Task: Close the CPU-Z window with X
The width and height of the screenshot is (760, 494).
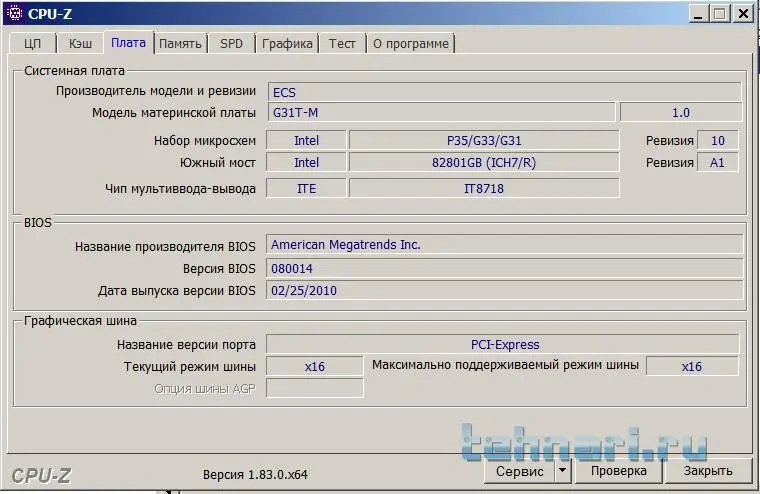Action: 743,13
